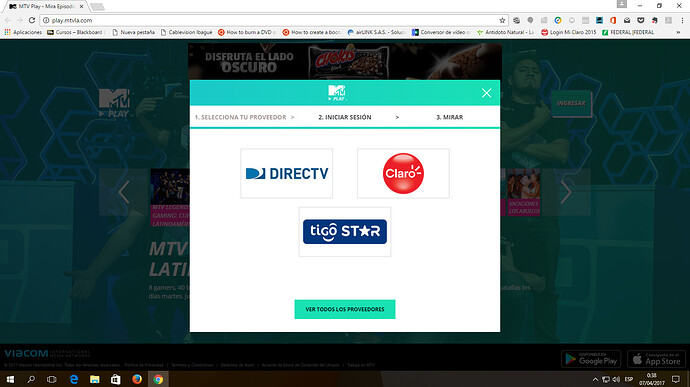Open How to create a boot bookmark
The image size is (690, 387).
pos(312,32)
